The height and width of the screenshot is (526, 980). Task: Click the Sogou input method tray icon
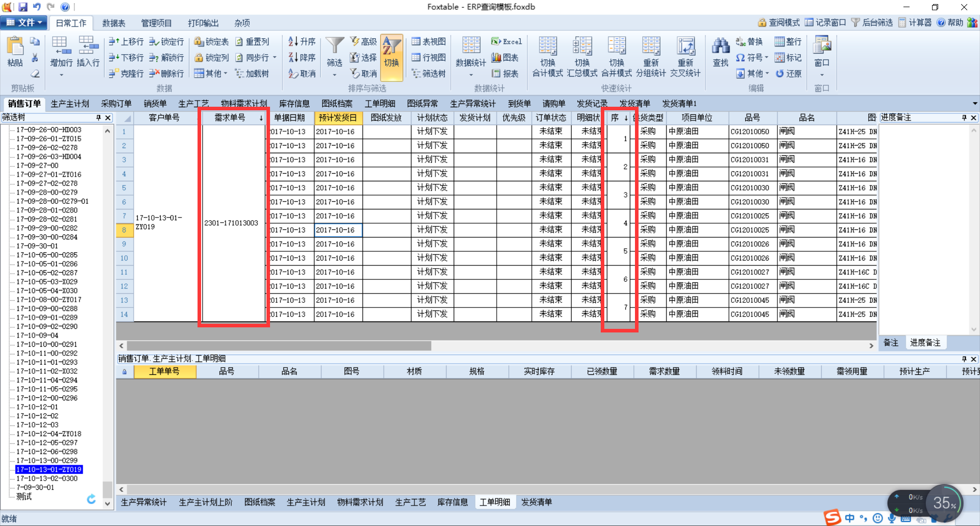pos(832,517)
